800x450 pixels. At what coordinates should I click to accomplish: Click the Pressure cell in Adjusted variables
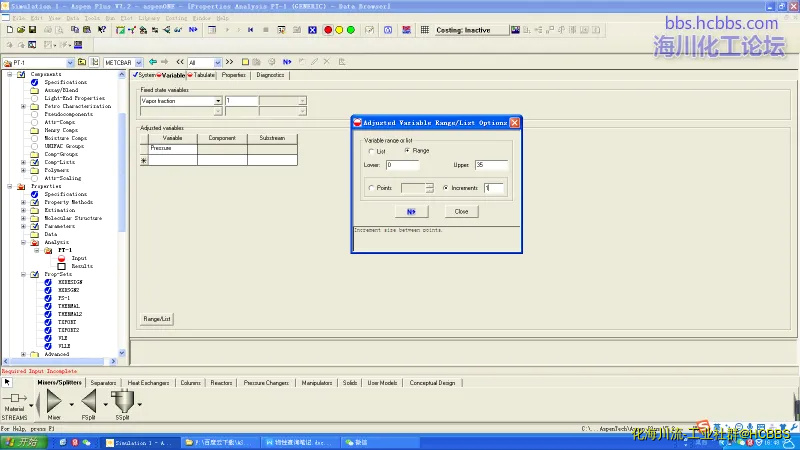172,148
